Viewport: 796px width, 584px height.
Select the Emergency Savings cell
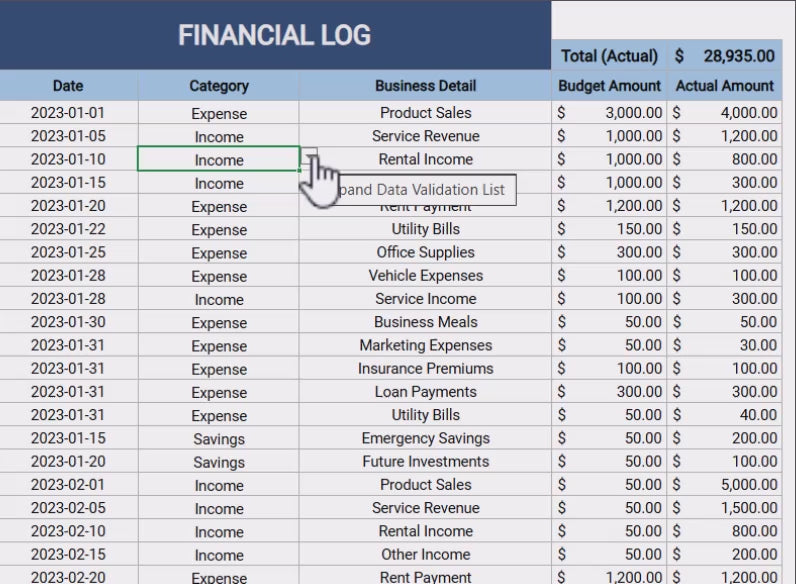pyautogui.click(x=425, y=438)
